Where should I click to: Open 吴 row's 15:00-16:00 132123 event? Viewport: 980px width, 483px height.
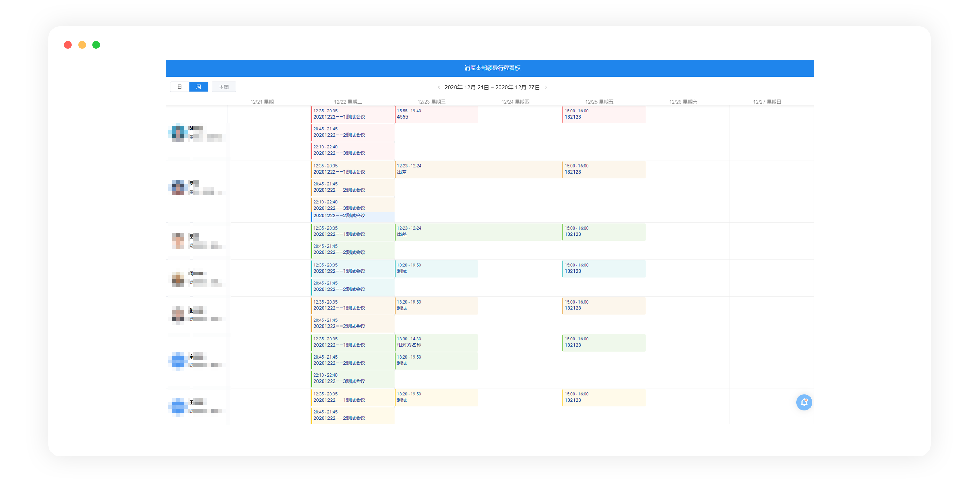point(604,232)
